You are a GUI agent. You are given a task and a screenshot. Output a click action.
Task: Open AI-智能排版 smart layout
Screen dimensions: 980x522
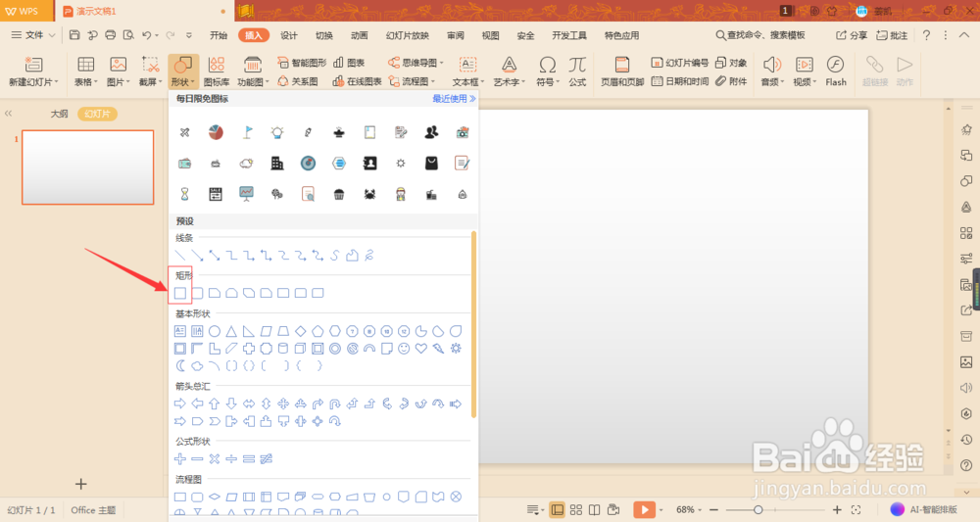pyautogui.click(x=924, y=510)
